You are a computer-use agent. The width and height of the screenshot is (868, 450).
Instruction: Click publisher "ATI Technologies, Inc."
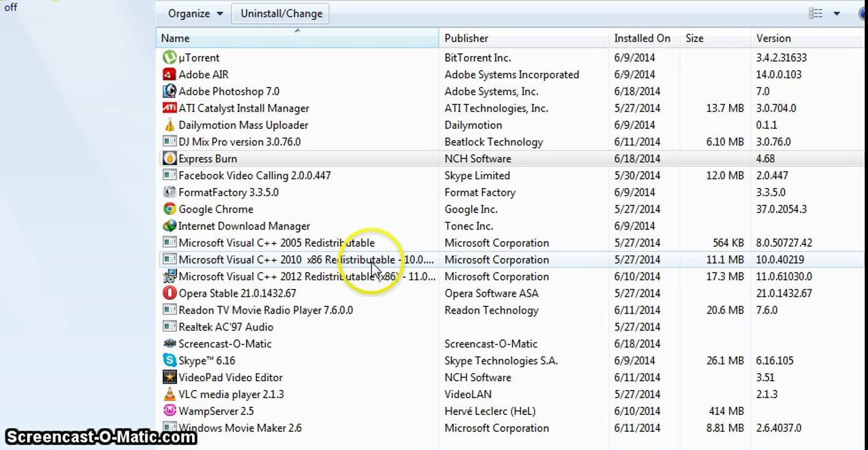(x=497, y=108)
